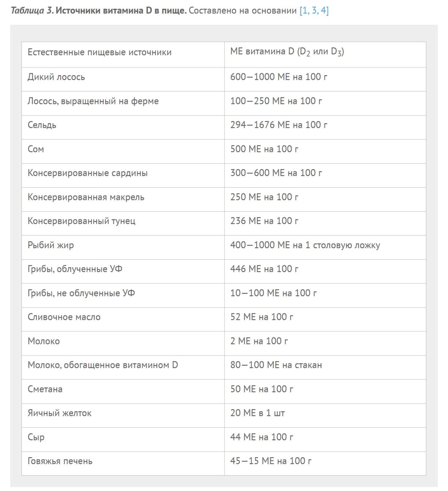Click the '100–250 МЕ на 100 г' value
Viewport: 448px width, 491px height.
pos(276,101)
